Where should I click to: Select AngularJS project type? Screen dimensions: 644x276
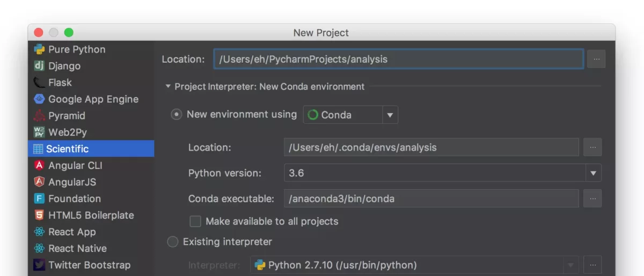91,182
